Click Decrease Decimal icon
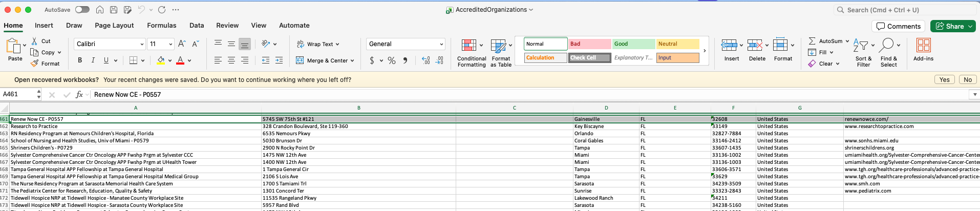980x211 pixels. pyautogui.click(x=439, y=60)
